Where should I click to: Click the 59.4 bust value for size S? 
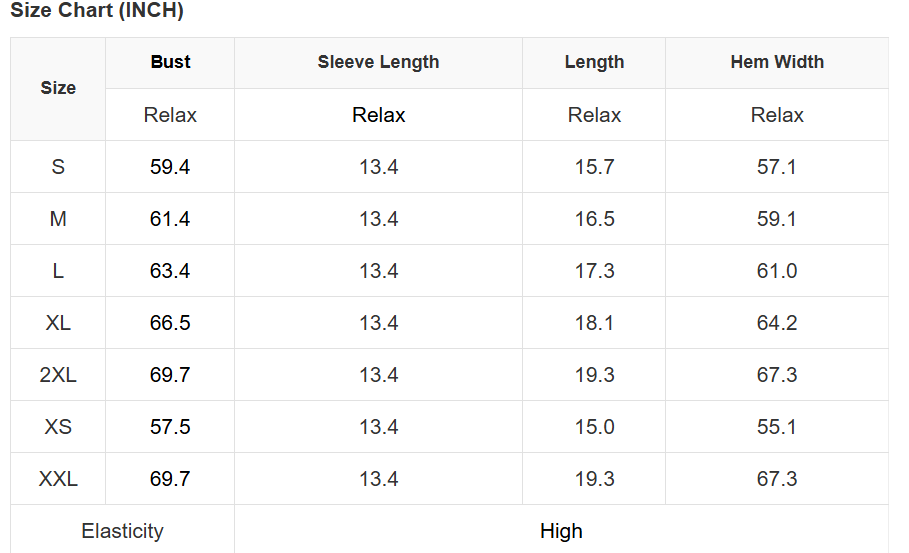click(x=170, y=167)
